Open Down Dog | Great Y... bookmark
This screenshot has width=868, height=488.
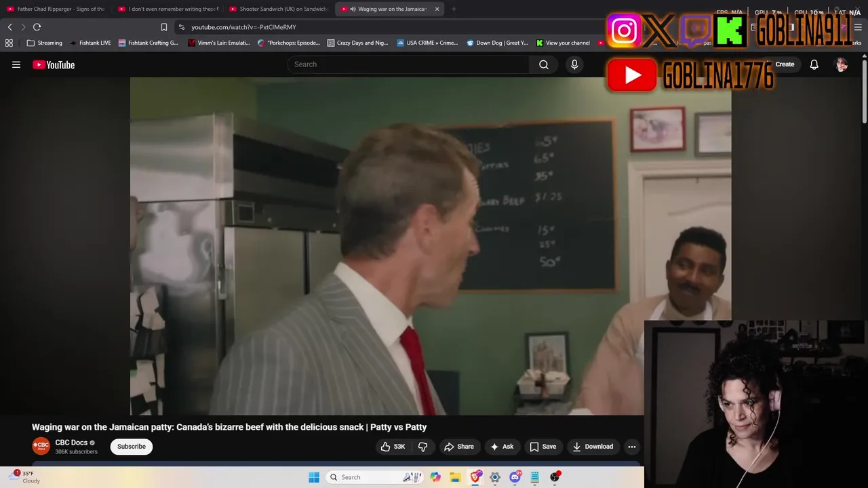pos(497,43)
